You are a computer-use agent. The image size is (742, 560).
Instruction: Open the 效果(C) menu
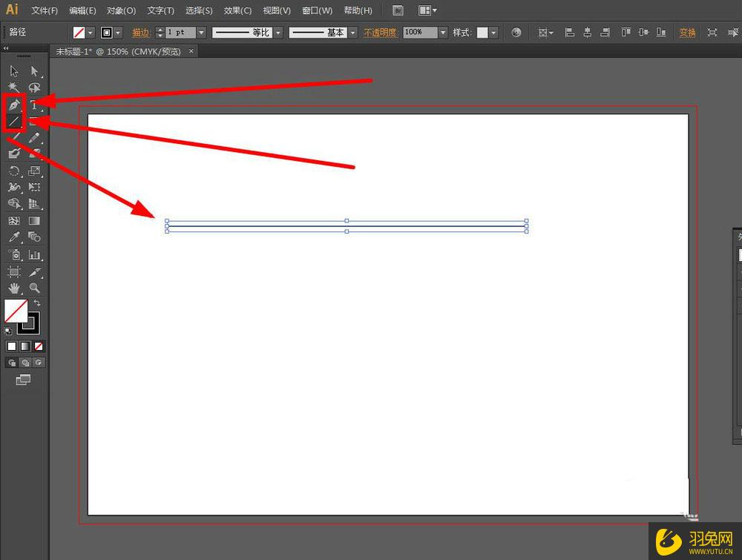[x=237, y=10]
